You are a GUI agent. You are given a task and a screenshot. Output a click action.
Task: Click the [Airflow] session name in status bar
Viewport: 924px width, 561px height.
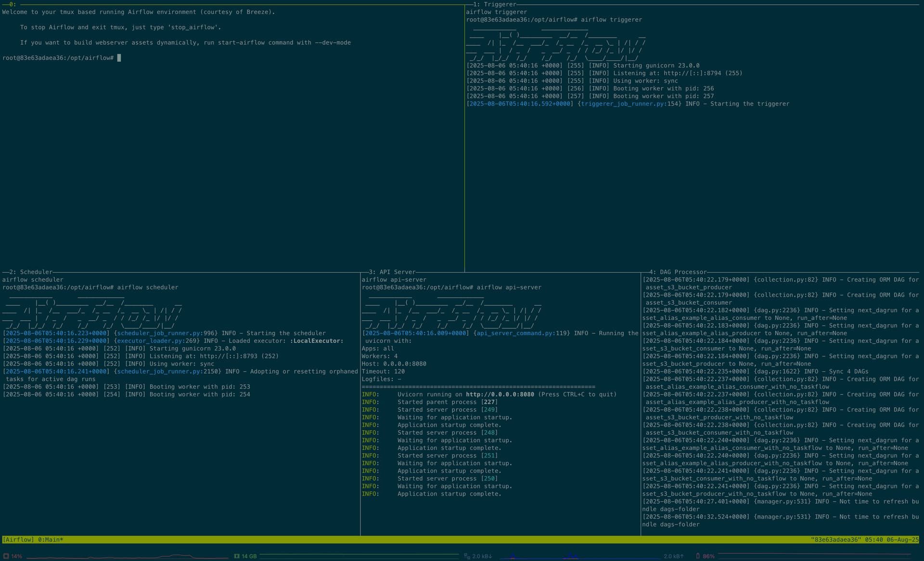[x=18, y=540]
